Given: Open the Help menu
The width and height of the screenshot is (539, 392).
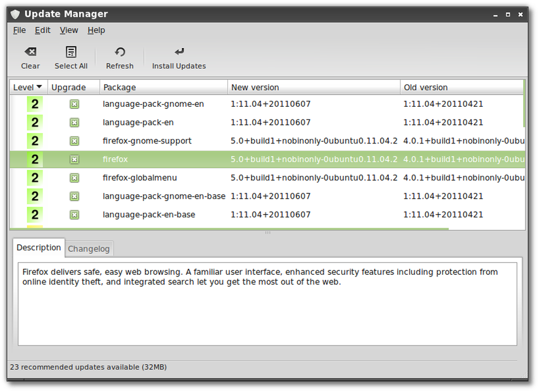Looking at the screenshot, I should coord(96,30).
